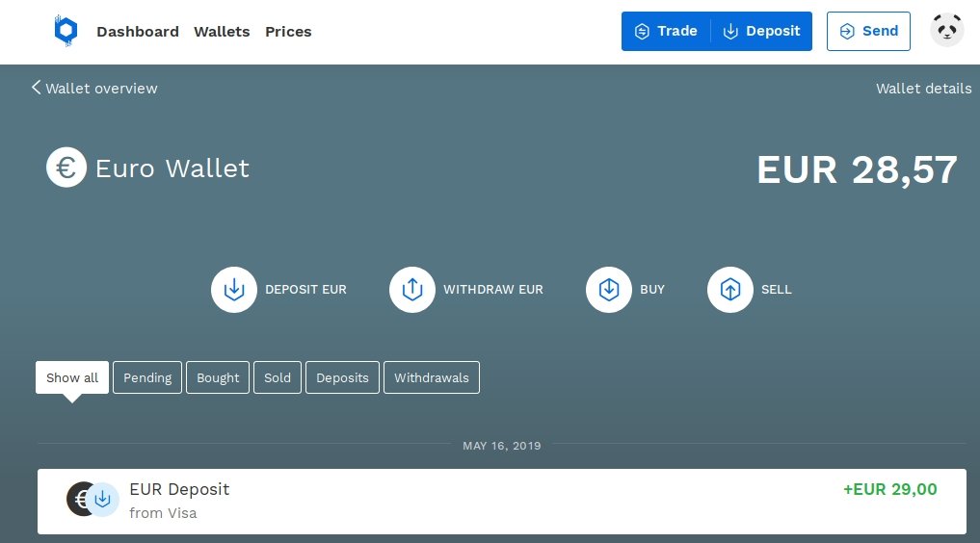Open the panda avatar profile menu
This screenshot has width=980, height=543.
[x=947, y=31]
